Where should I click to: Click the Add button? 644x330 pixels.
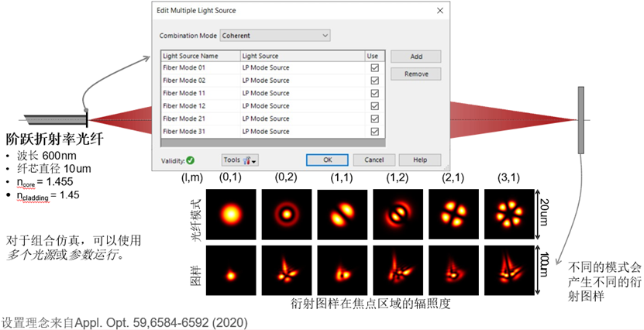[x=415, y=57]
